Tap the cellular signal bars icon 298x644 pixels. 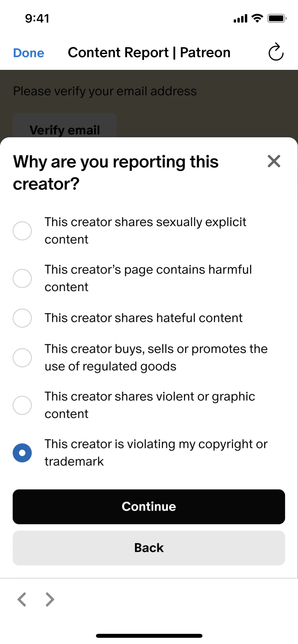point(240,19)
